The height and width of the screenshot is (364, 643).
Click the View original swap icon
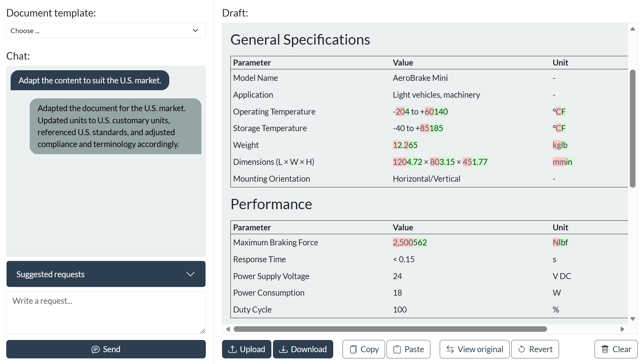click(x=450, y=349)
